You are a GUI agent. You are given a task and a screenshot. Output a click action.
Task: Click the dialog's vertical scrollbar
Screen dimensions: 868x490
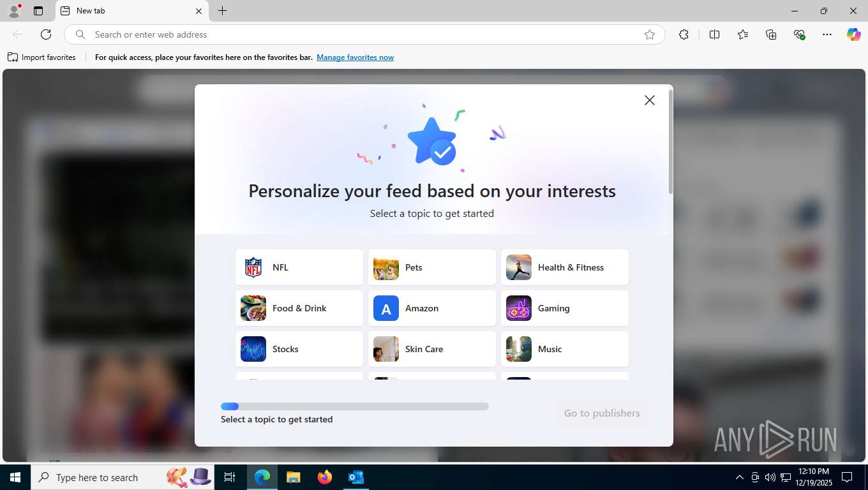coord(670,142)
